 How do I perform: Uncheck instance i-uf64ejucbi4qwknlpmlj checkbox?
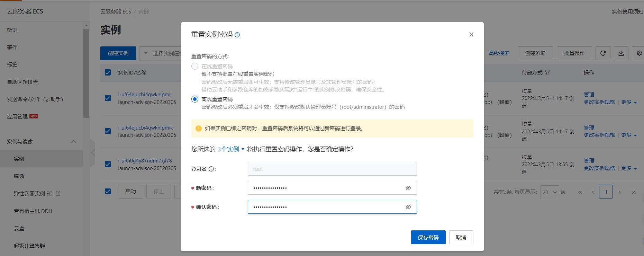[108, 98]
